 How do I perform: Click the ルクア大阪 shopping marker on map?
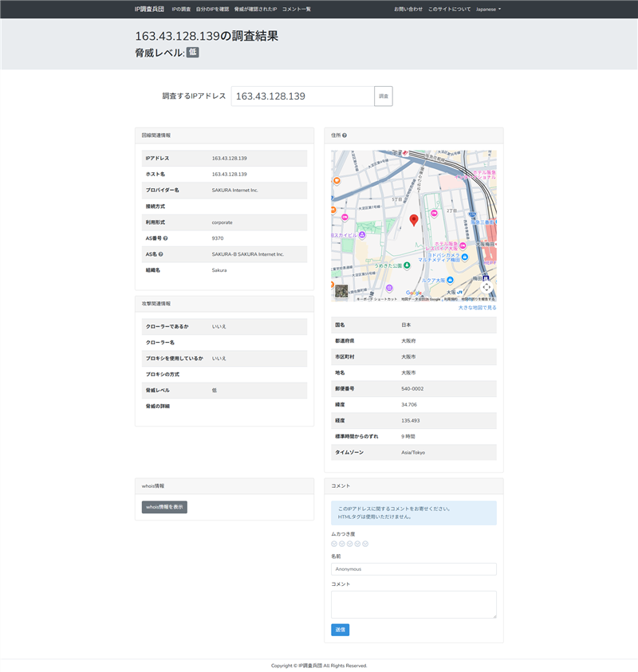[x=448, y=281]
